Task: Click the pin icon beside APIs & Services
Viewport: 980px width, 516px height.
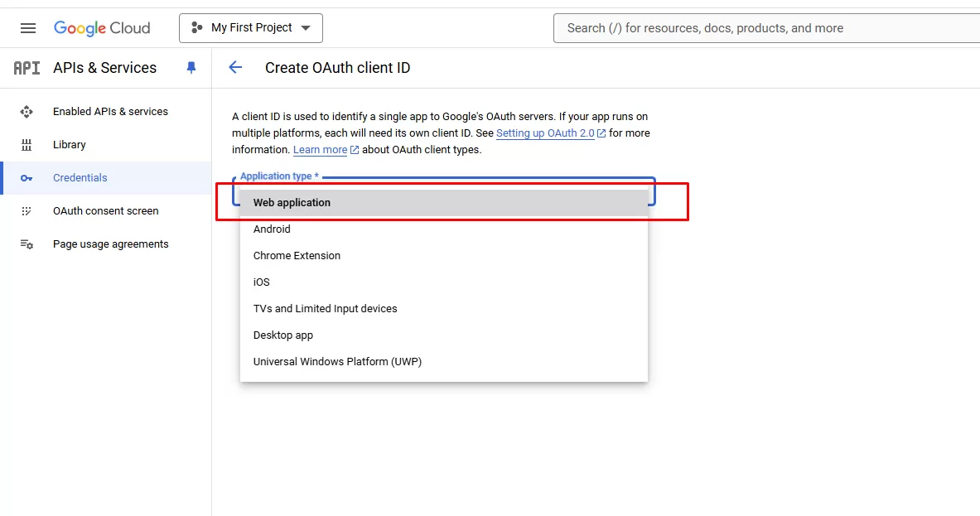Action: (x=191, y=68)
